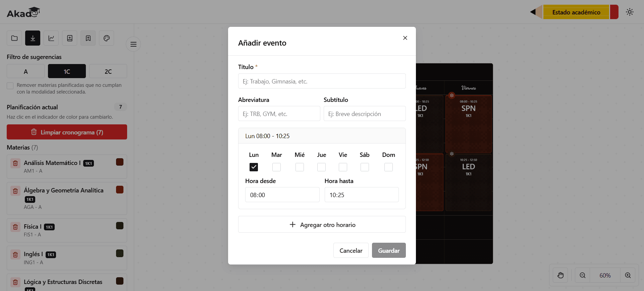Enable remover materias planificadas checkbox
This screenshot has height=291, width=644.
click(x=10, y=86)
